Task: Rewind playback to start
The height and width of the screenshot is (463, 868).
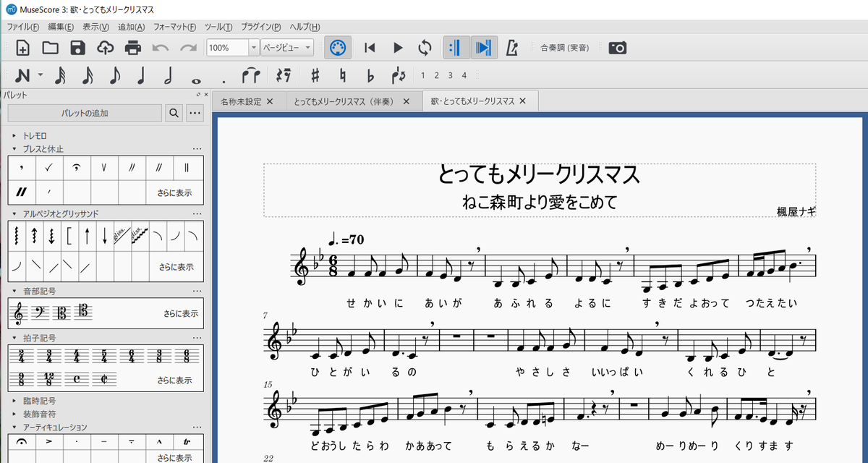Action: click(370, 48)
